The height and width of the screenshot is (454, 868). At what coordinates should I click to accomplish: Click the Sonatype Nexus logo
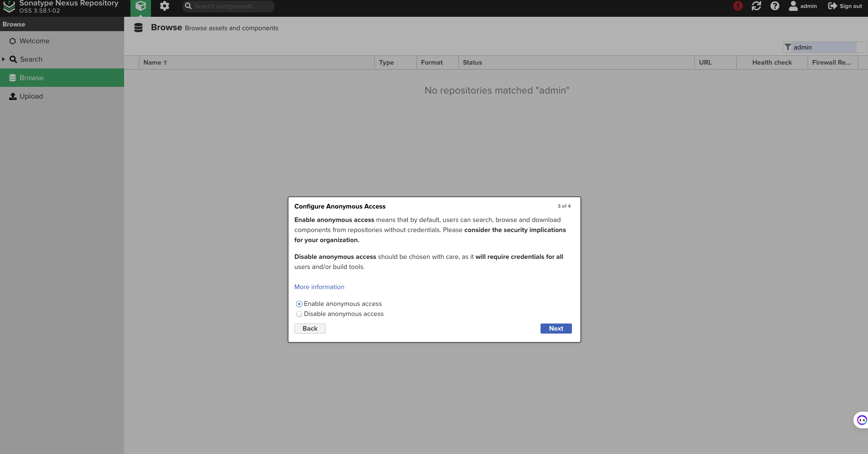[9, 6]
